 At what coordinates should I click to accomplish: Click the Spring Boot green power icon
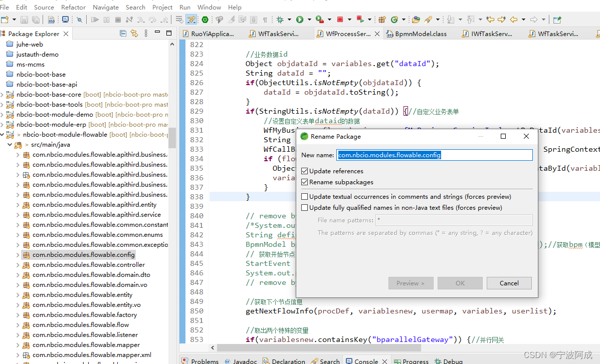pyautogui.click(x=205, y=20)
